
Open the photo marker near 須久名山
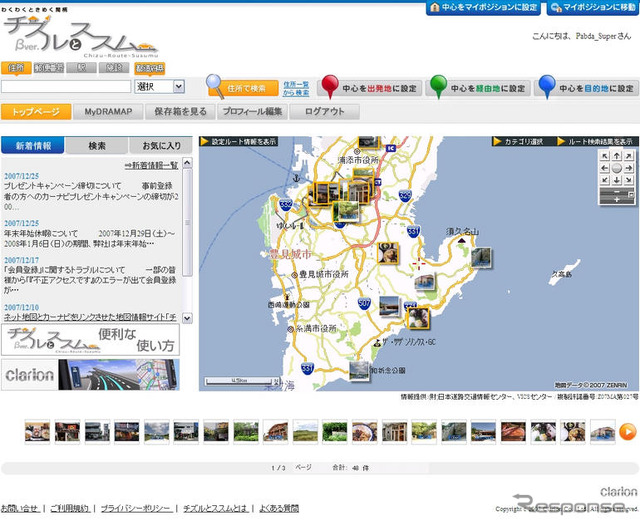[x=481, y=257]
